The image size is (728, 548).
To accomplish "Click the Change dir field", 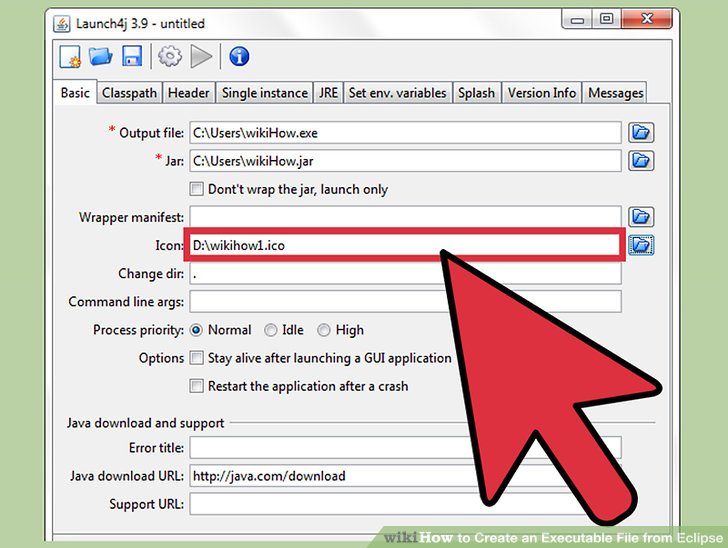I will (x=405, y=274).
